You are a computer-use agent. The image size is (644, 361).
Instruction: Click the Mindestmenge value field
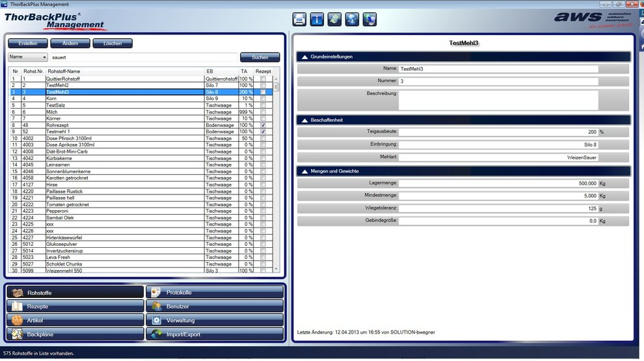point(498,196)
